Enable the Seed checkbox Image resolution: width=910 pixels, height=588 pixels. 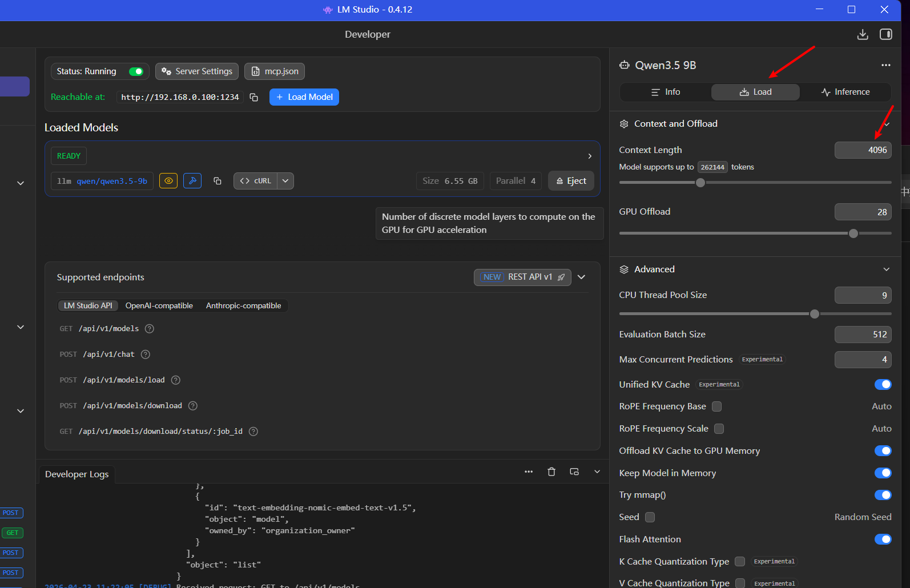tap(650, 517)
